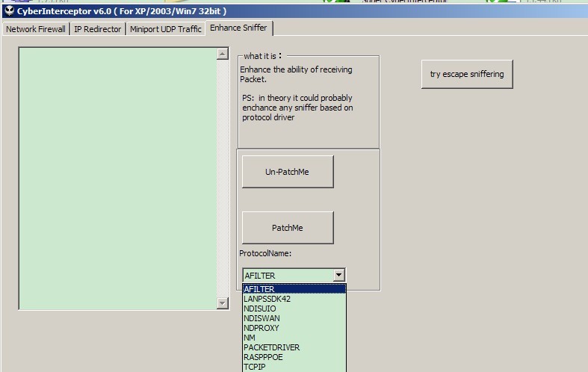
Task: Choose AFILTER from the protocol list
Action: 294,289
